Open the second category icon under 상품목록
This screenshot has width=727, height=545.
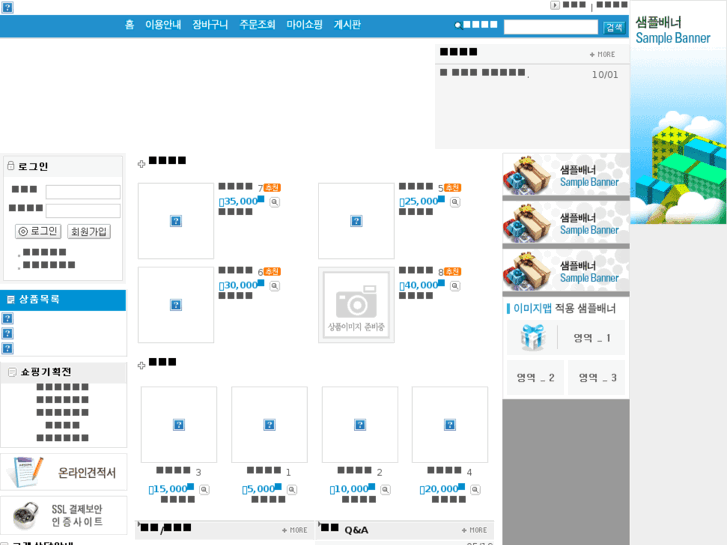coord(8,333)
